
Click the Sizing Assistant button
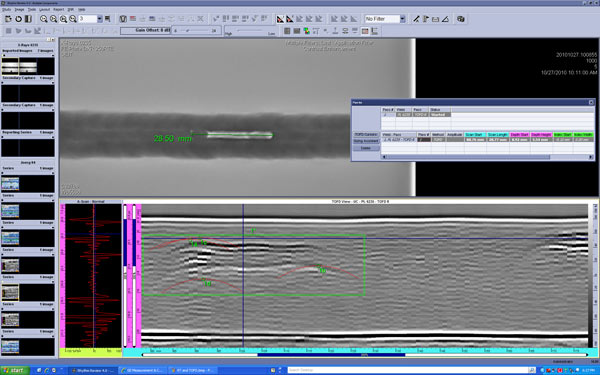point(366,141)
